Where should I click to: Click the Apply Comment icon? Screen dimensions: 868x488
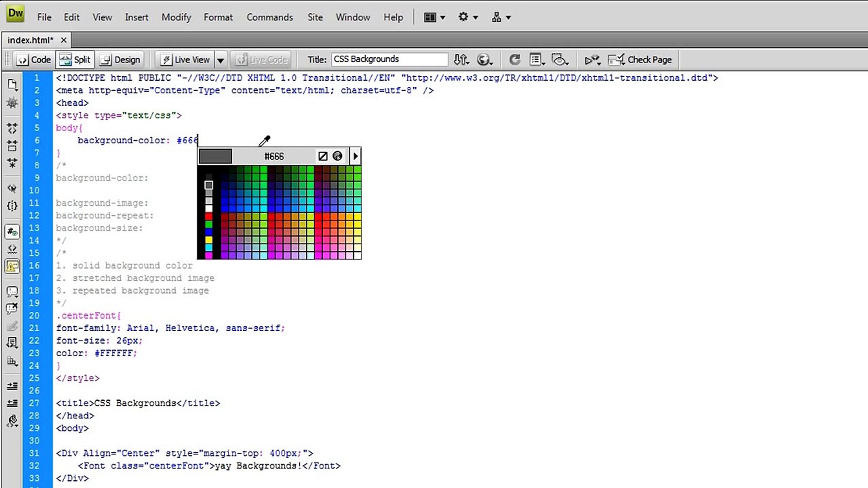[x=12, y=291]
